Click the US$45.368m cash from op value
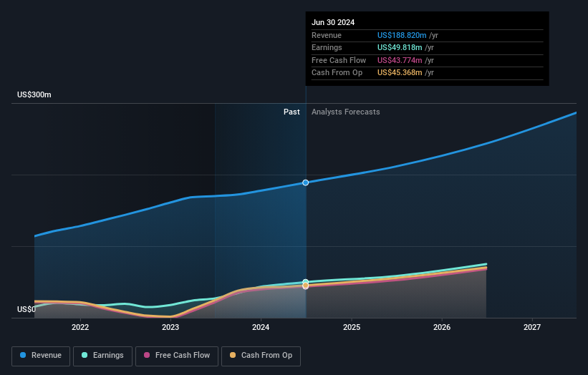Screen dimensions: 588x375 pyautogui.click(x=400, y=73)
